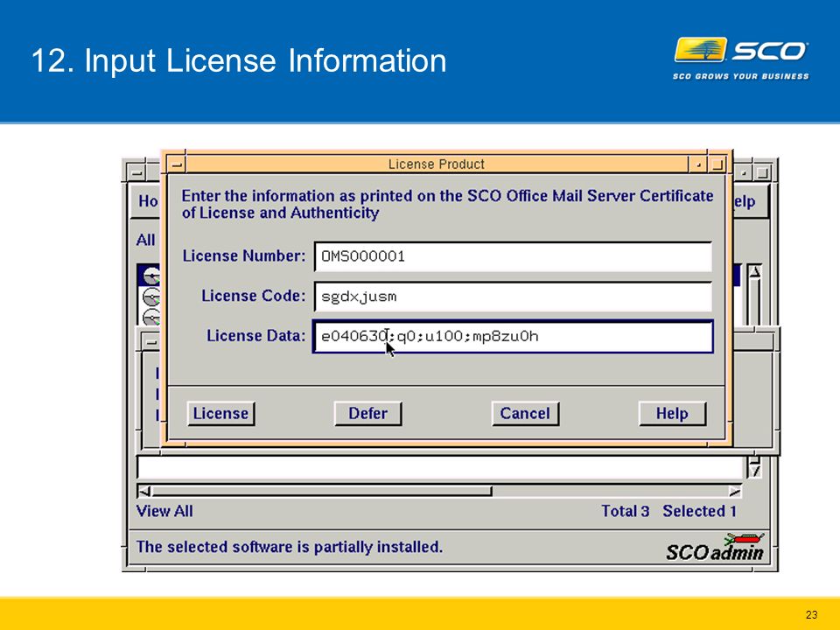Click scroll-down arrow of background software list

pyautogui.click(x=754, y=471)
